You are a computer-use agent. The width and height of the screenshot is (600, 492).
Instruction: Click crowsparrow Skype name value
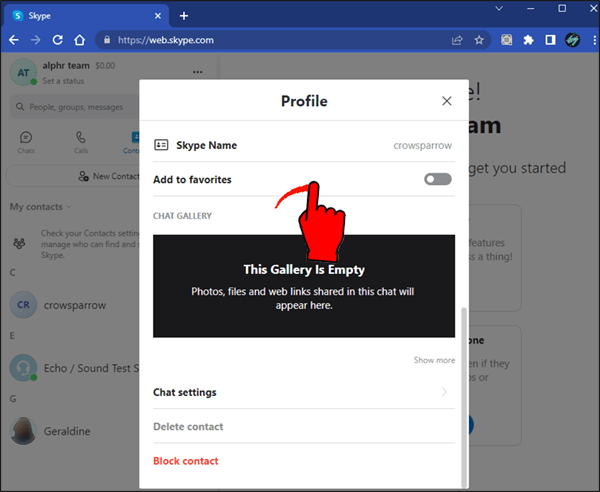[x=422, y=145]
